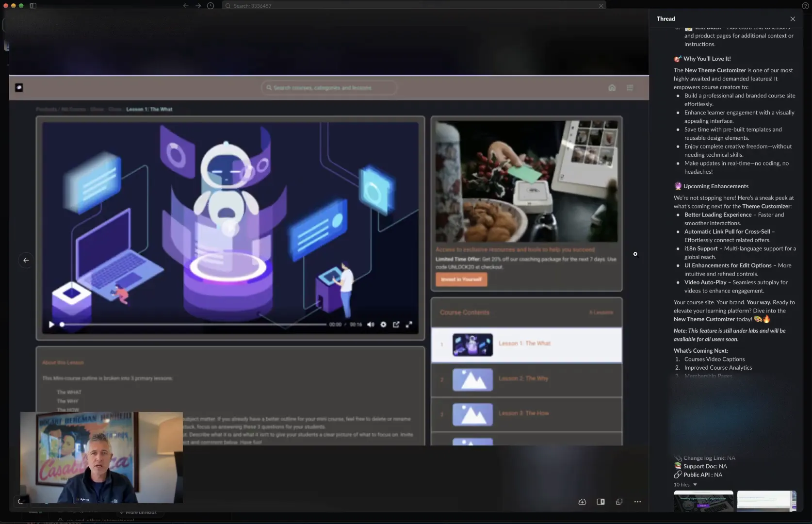Image resolution: width=812 pixels, height=524 pixels.
Task: Click the Support Doc: NA line
Action: point(705,466)
